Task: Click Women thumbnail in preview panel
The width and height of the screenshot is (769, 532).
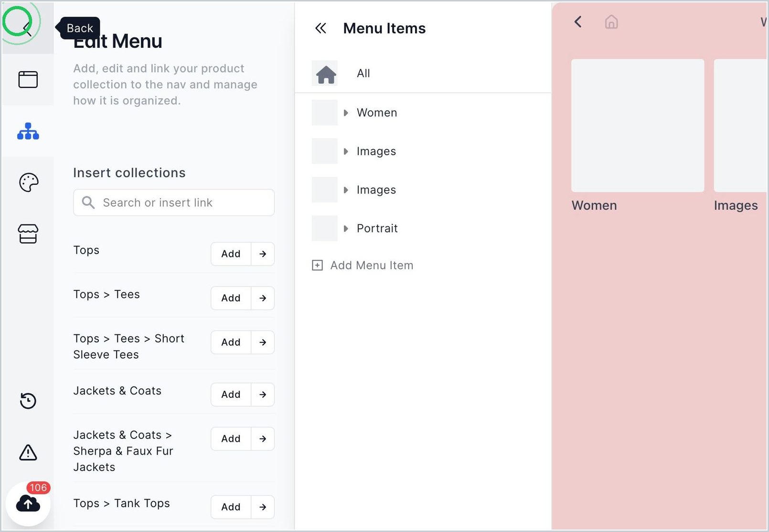Action: click(x=638, y=126)
